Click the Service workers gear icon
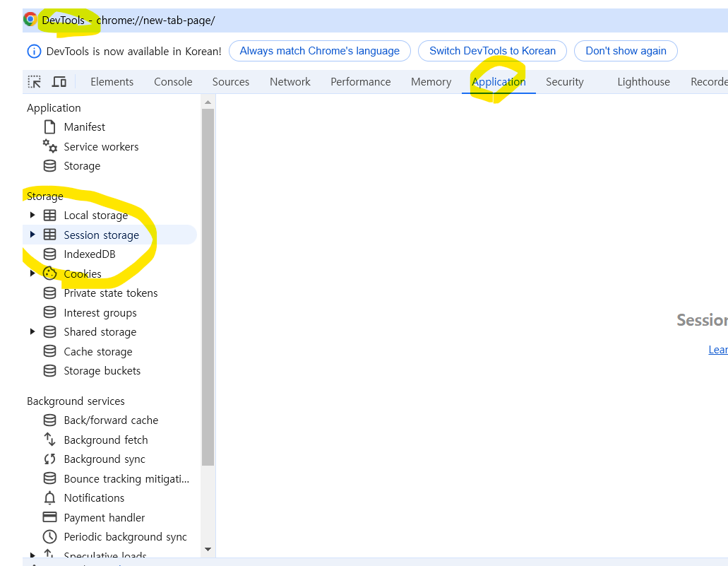This screenshot has width=728, height=566. (49, 146)
